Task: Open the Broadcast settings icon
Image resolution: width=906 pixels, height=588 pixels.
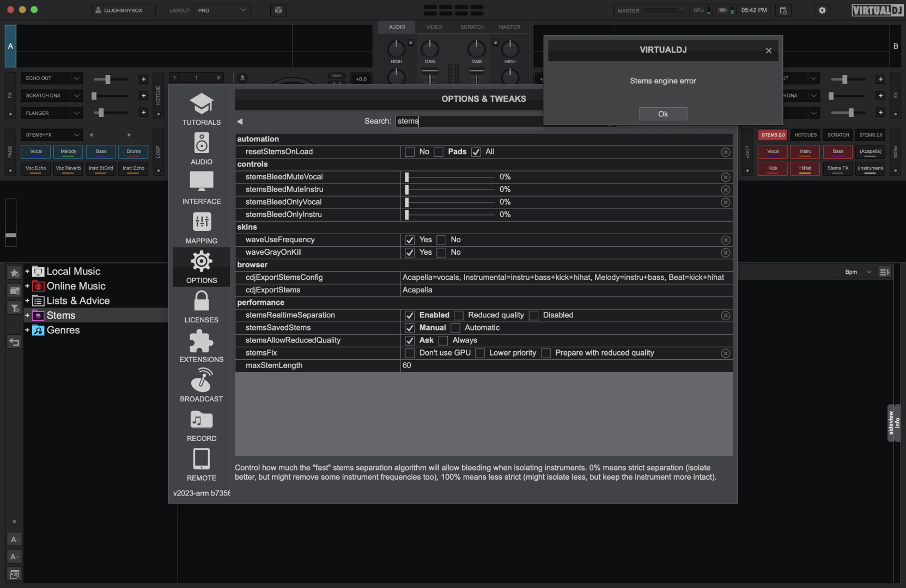Action: (201, 381)
